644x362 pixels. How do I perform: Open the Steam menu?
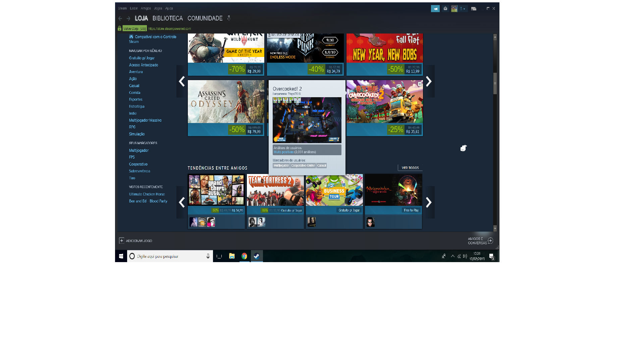(x=122, y=8)
